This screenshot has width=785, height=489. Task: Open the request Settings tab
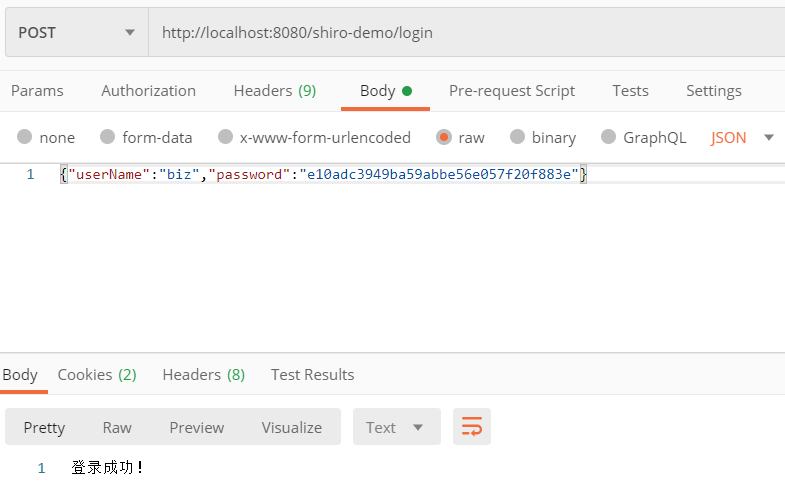click(x=713, y=91)
